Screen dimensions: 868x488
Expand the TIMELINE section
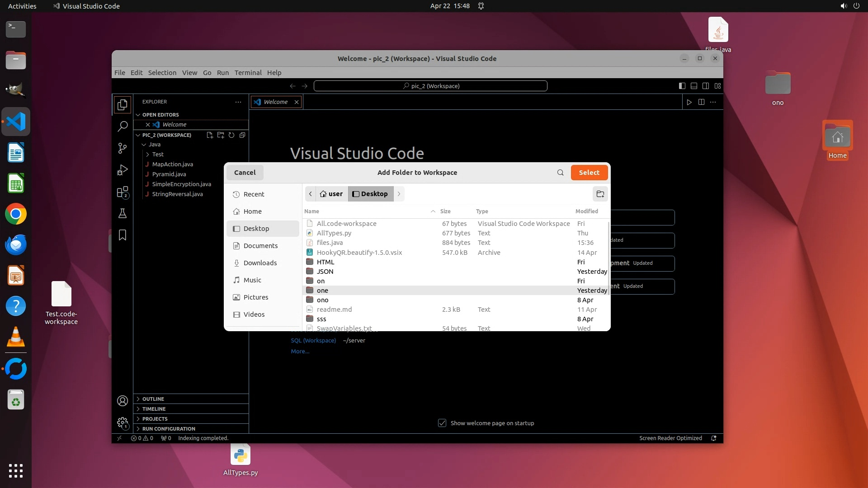pos(154,409)
